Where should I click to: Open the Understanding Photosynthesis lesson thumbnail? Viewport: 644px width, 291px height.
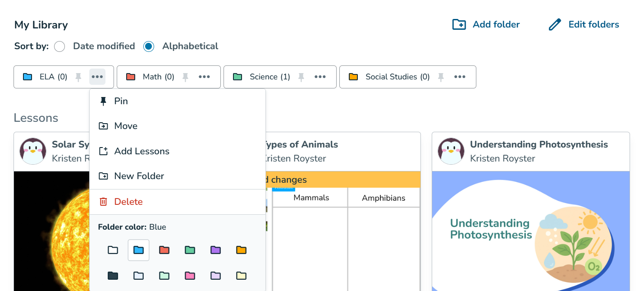(531, 231)
